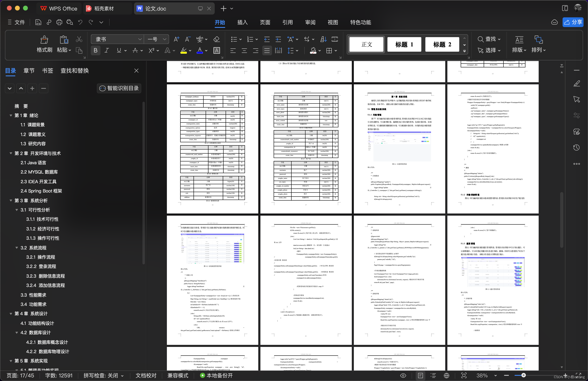Click the Clear Formatting eraser icon

217,39
